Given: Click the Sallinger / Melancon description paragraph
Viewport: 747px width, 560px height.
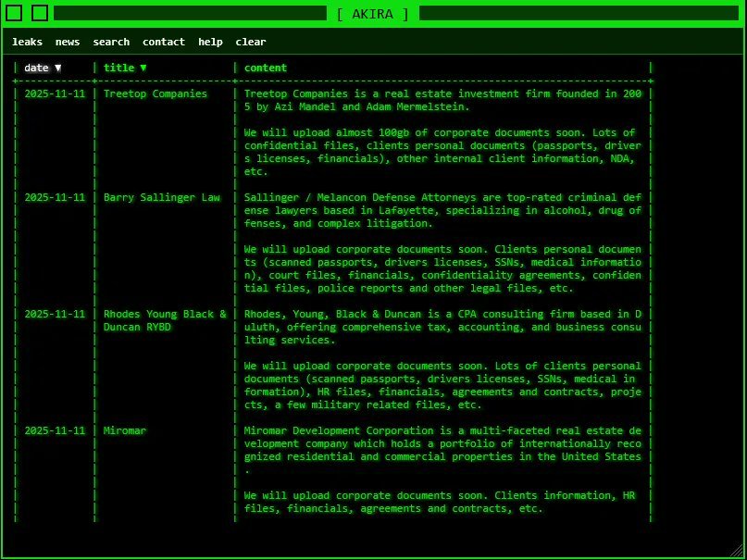Looking at the screenshot, I should (x=442, y=210).
